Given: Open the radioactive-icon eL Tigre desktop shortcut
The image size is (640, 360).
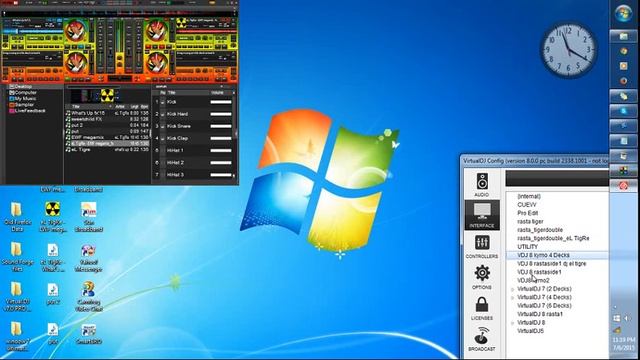Looking at the screenshot, I should coord(53,216).
